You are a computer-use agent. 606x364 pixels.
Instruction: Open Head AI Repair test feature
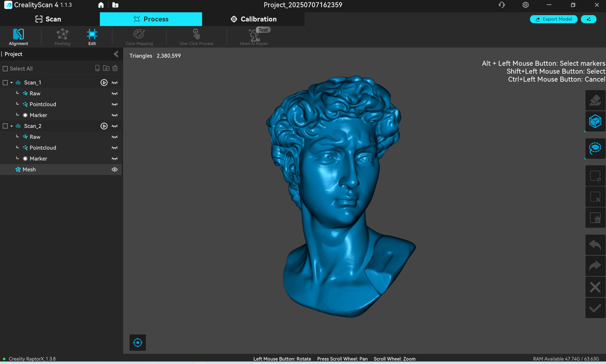[x=254, y=37]
